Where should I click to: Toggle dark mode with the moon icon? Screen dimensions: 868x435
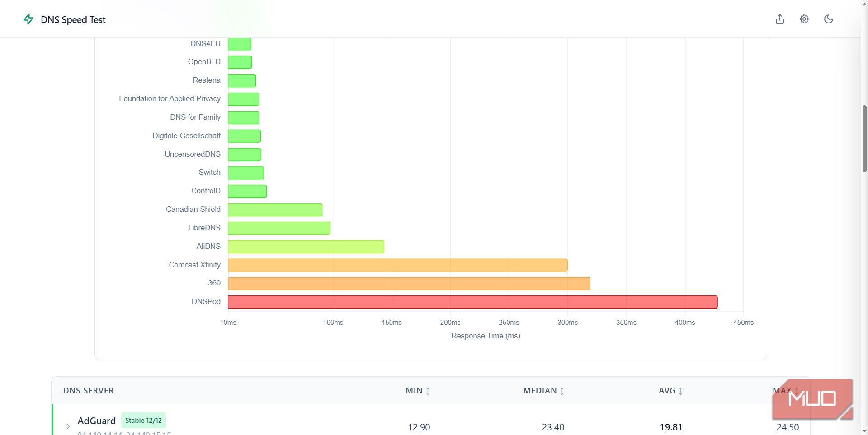(x=829, y=19)
